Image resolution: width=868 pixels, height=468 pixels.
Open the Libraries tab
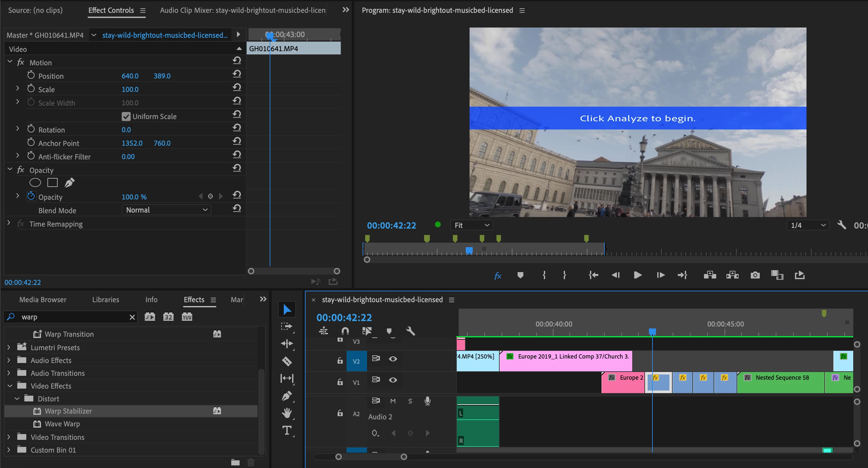[x=105, y=300]
